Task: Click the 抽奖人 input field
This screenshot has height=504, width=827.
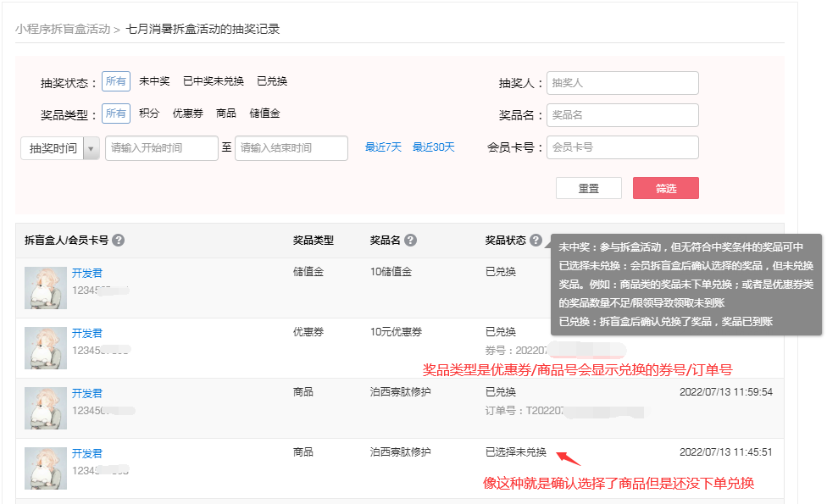Action: (x=622, y=82)
